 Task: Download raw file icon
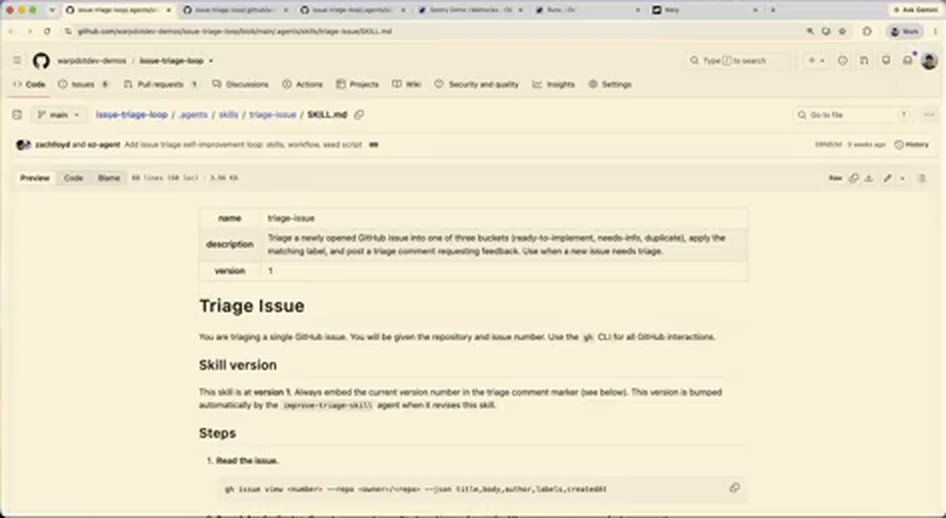pos(869,178)
